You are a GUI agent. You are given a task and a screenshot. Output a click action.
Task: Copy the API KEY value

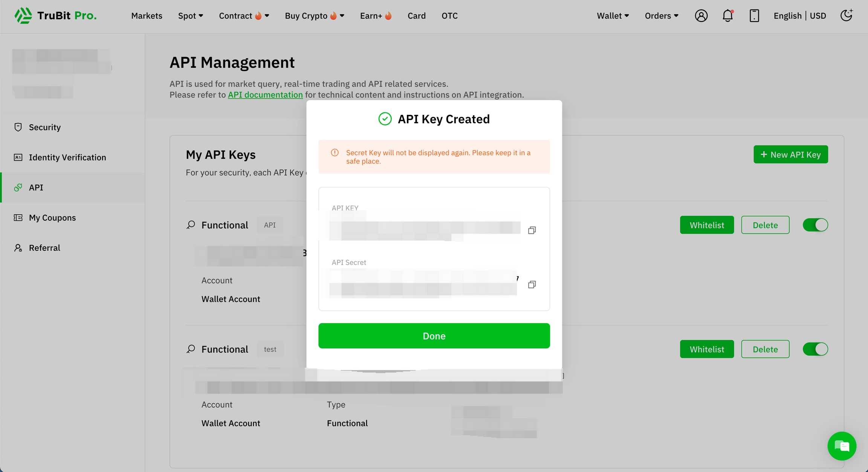pos(532,230)
